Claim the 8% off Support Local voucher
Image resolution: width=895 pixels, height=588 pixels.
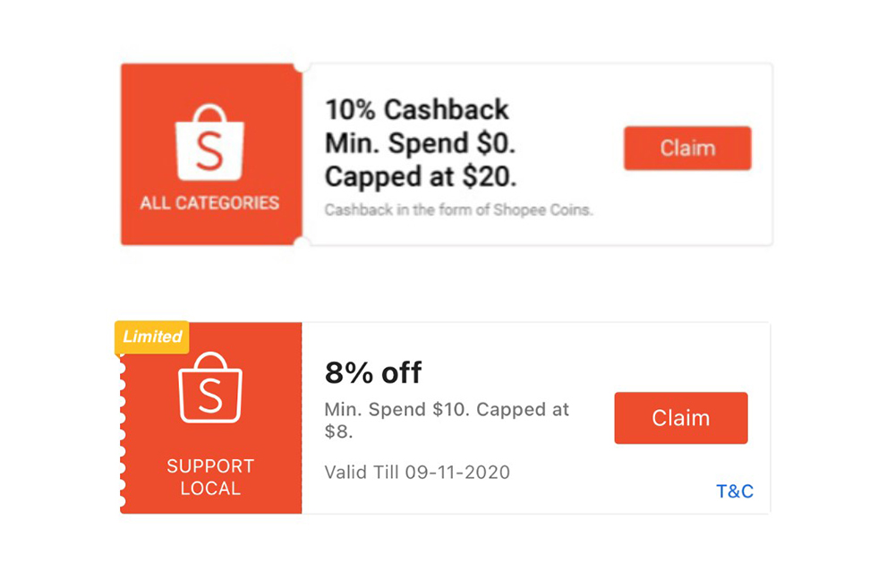(x=680, y=417)
